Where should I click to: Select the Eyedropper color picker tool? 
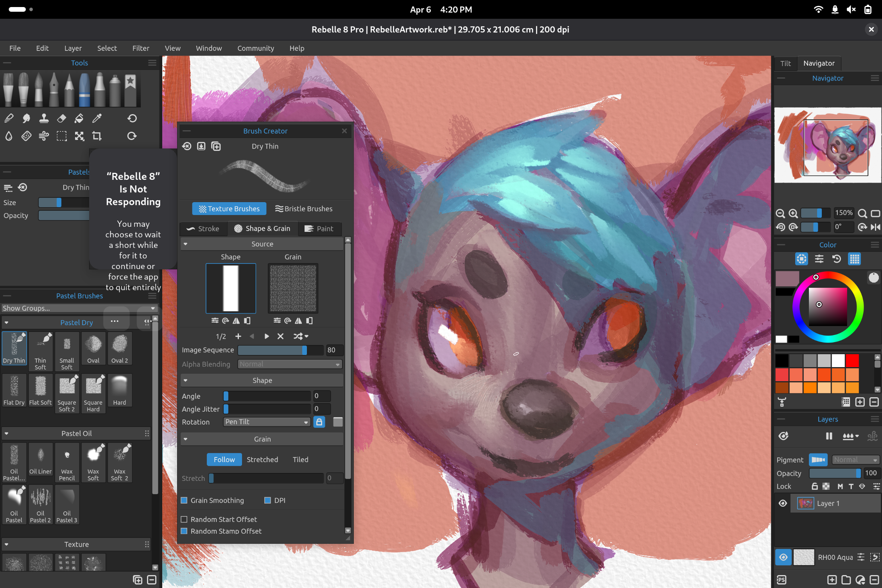pos(97,118)
